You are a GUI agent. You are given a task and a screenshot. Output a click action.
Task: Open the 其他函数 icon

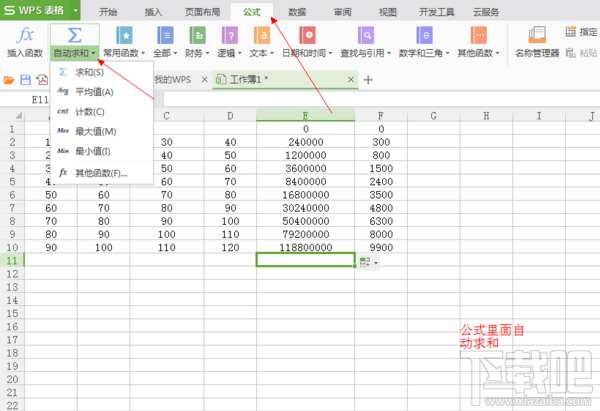(x=479, y=35)
